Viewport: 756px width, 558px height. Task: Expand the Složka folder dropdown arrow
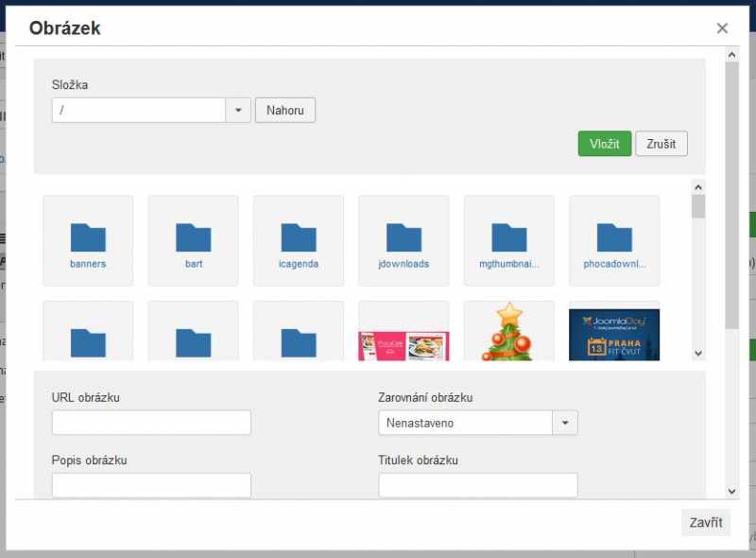238,110
